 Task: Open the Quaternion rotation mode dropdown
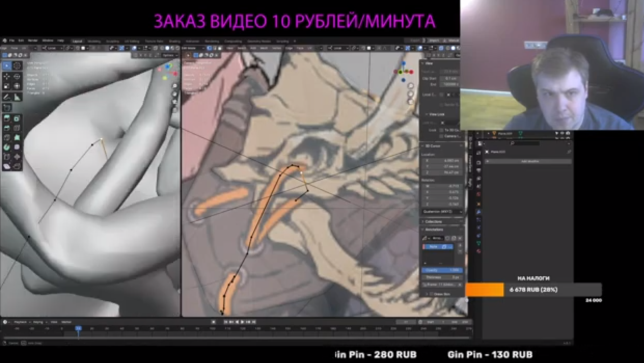[443, 212]
